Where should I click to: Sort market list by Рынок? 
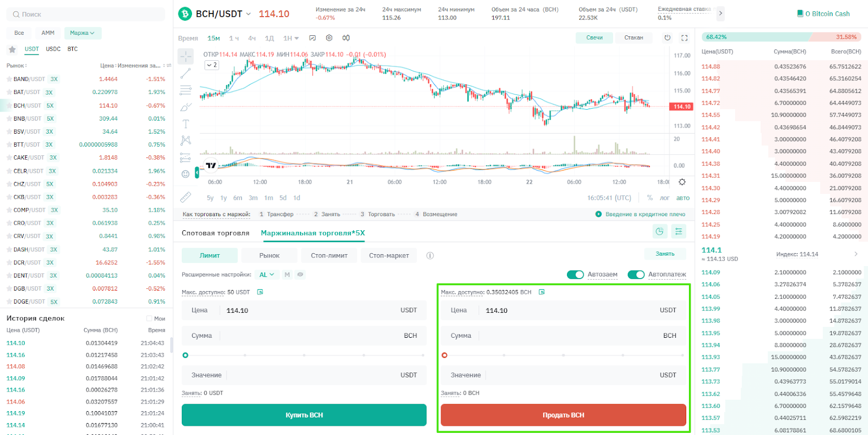(x=17, y=66)
